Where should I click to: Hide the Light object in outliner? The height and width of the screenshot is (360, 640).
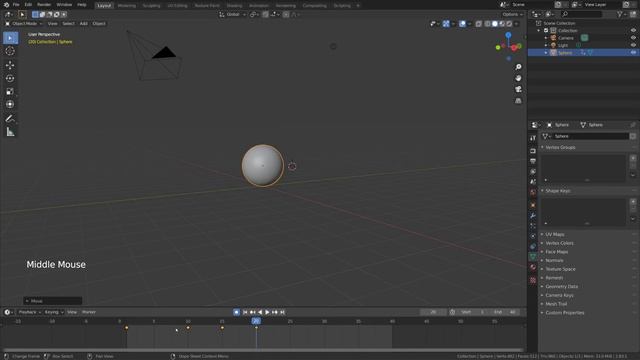pos(633,45)
